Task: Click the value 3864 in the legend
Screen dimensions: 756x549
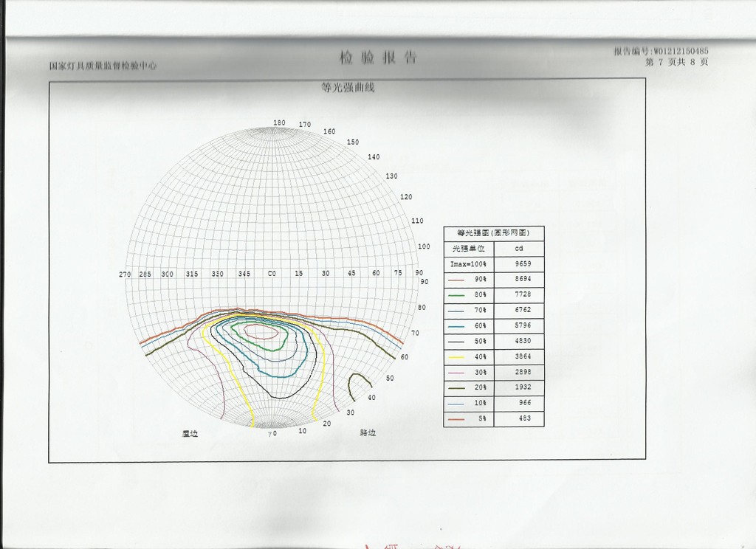Action: click(523, 356)
